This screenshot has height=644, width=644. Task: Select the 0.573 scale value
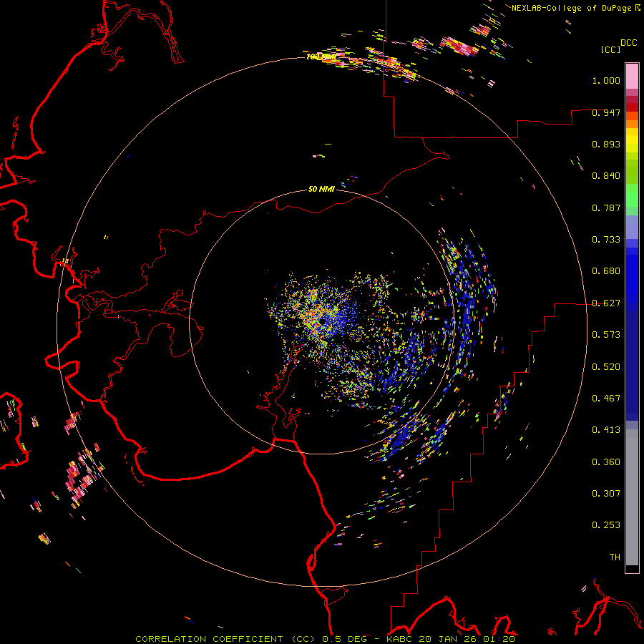606,335
